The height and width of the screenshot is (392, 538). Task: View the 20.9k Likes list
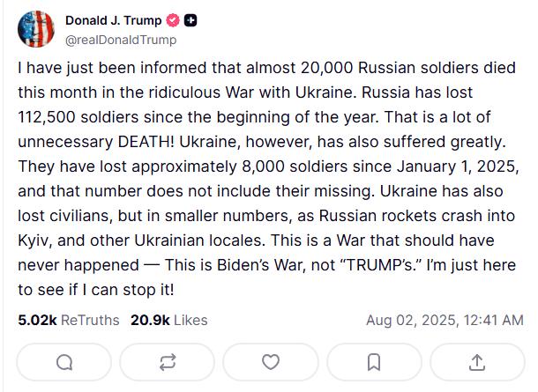(168, 320)
